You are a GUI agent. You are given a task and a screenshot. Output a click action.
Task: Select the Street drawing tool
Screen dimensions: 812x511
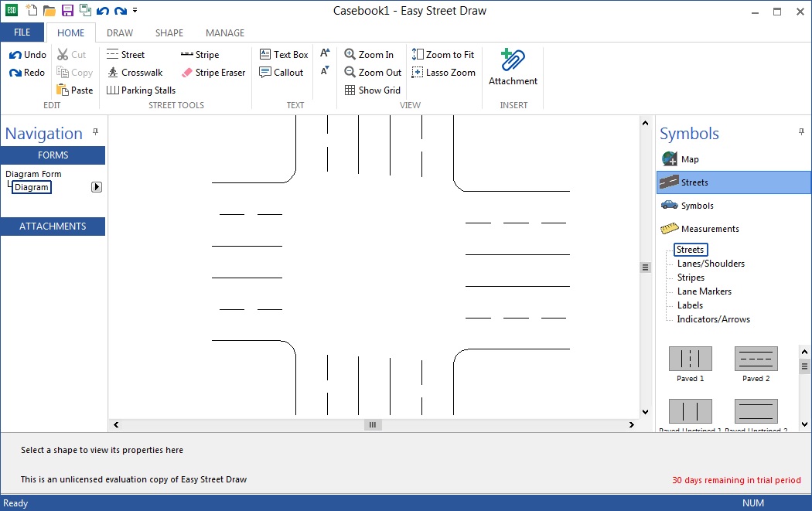coord(126,54)
